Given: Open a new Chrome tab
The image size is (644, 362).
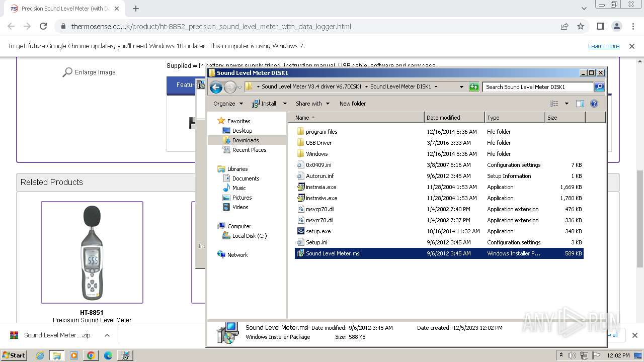Looking at the screenshot, I should (x=136, y=9).
